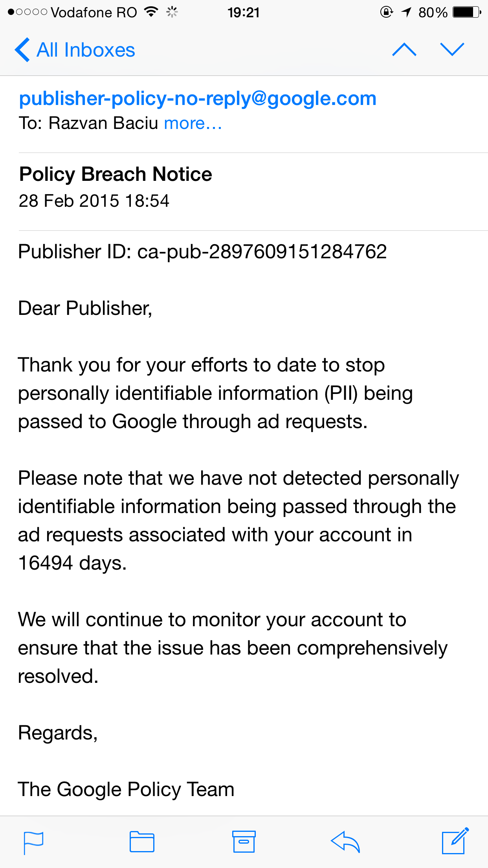Screen dimensions: 488x868
Task: Flag this email message
Action: (33, 842)
